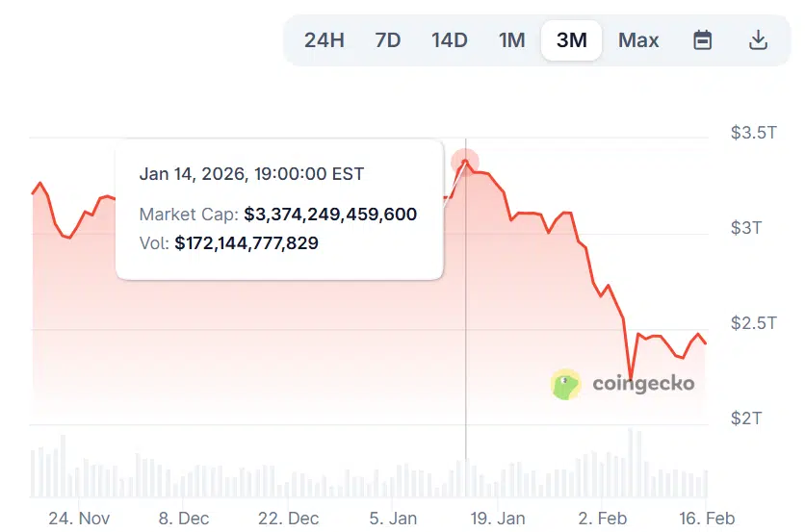Click the download chart data icon
Screen dimensions: 805x532
pyautogui.click(x=758, y=40)
